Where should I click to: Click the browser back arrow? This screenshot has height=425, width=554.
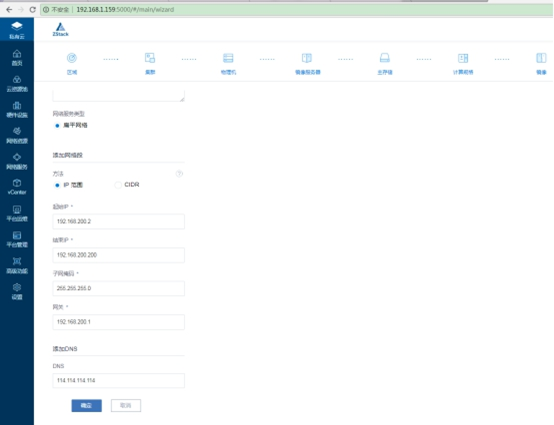pos(9,10)
